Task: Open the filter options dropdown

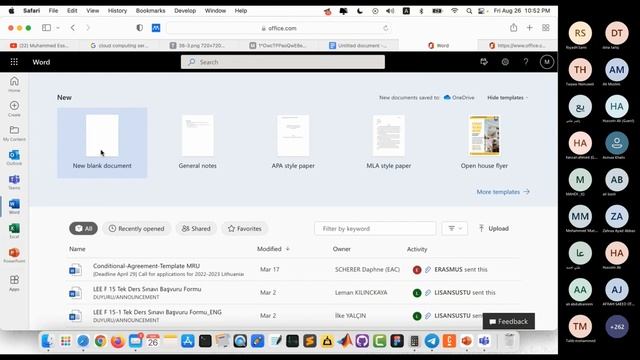Action: [x=455, y=229]
